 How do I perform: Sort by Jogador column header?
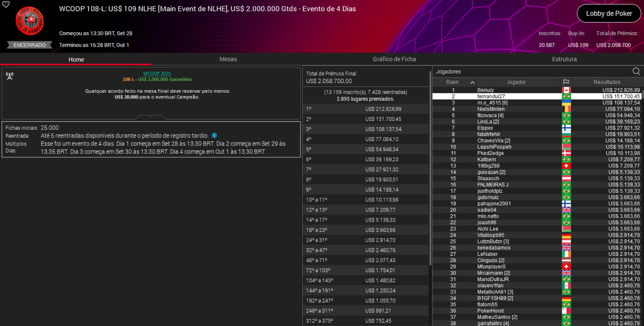point(516,82)
